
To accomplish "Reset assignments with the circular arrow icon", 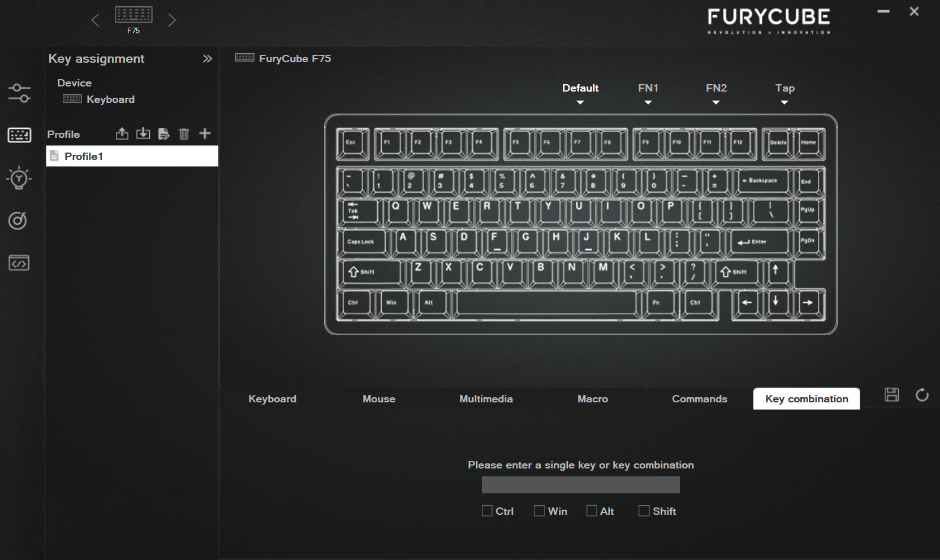I will [x=922, y=395].
